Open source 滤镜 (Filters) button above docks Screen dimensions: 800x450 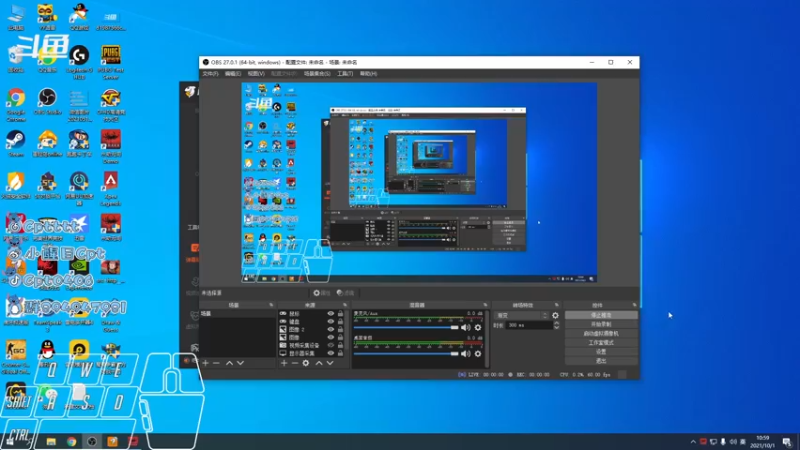pyautogui.click(x=345, y=293)
